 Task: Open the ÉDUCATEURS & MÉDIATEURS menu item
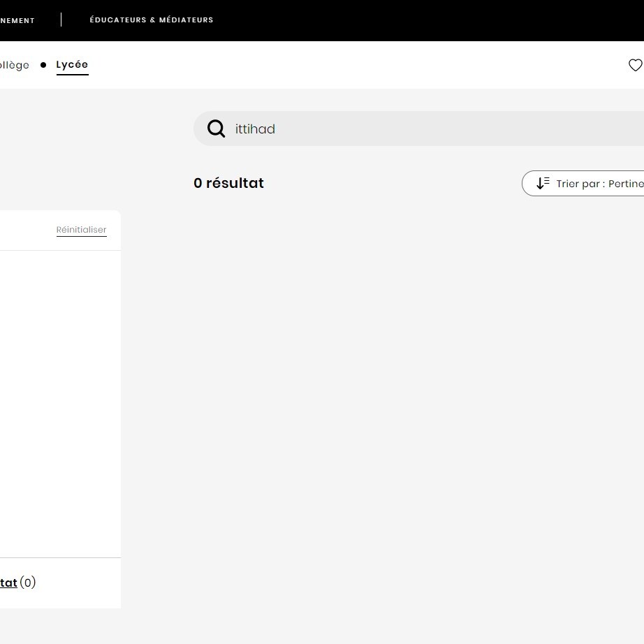point(152,20)
